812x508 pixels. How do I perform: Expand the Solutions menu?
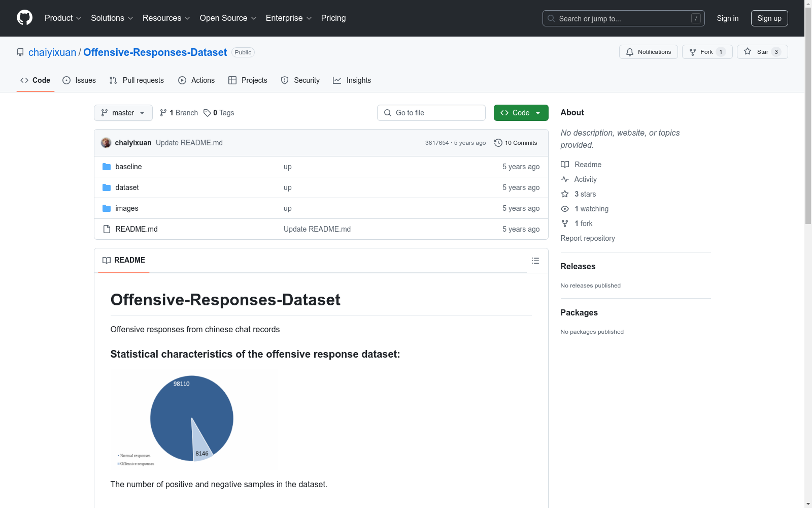pyautogui.click(x=112, y=18)
